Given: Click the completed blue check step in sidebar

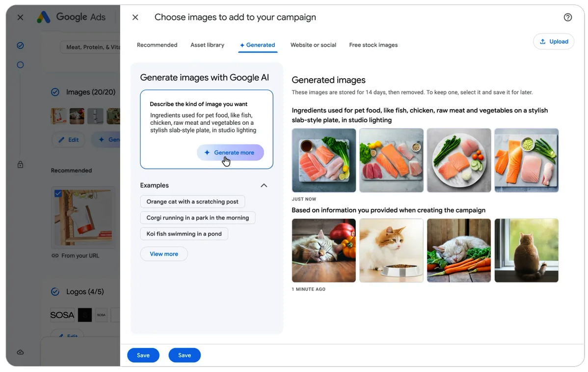Looking at the screenshot, I should pos(20,45).
